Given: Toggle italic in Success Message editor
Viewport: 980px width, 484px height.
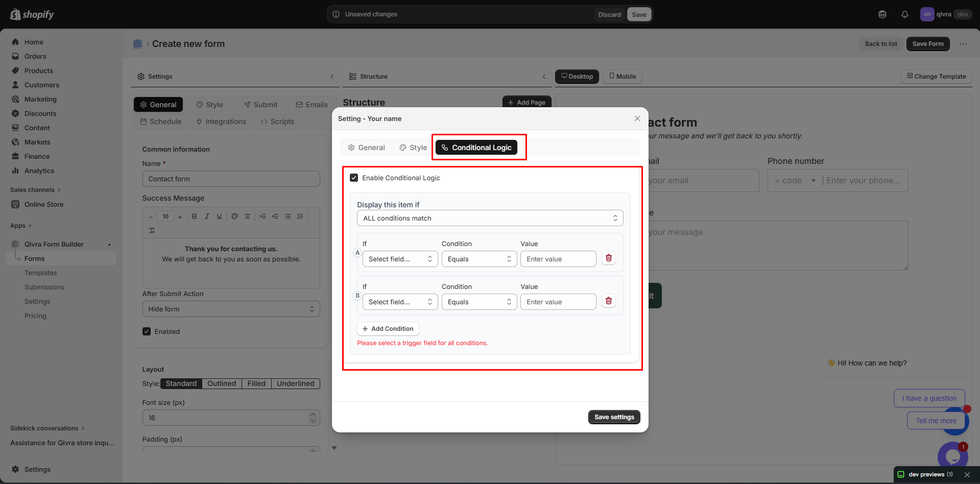Looking at the screenshot, I should [207, 216].
